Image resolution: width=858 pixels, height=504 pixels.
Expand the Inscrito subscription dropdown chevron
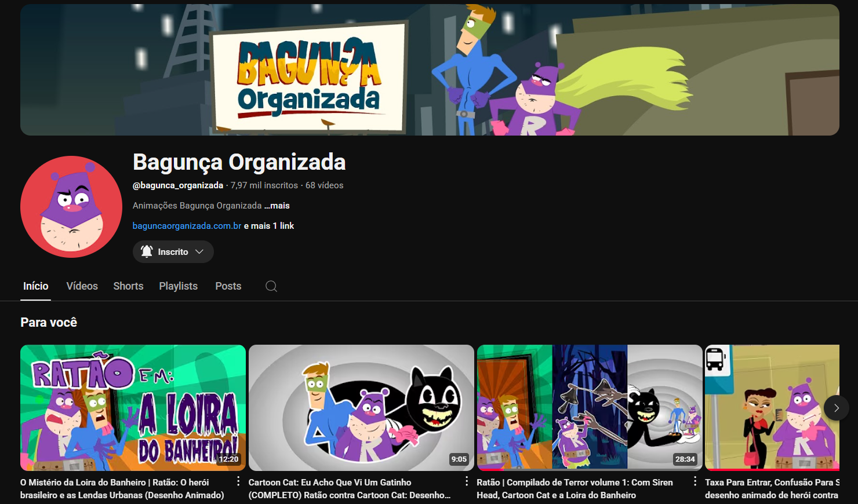199,251
